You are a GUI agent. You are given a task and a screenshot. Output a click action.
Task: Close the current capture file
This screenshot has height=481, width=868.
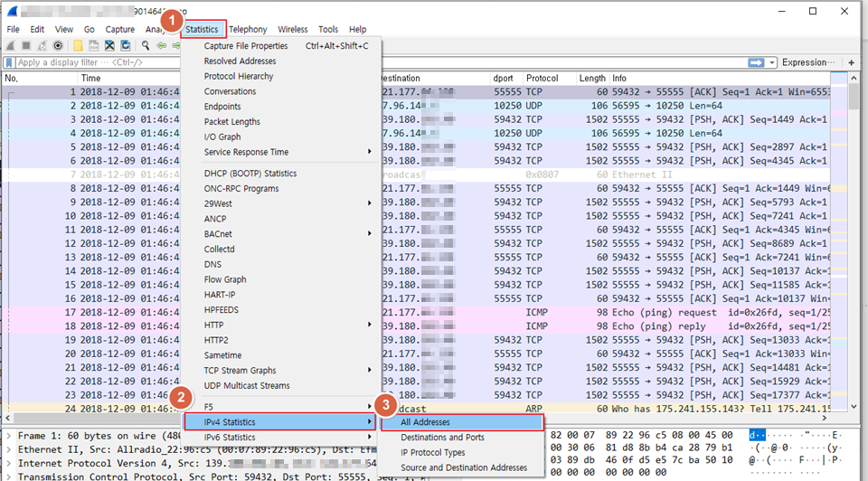click(109, 45)
